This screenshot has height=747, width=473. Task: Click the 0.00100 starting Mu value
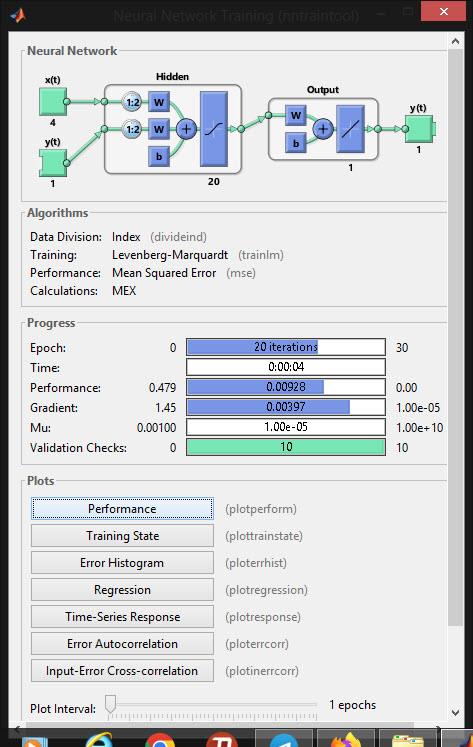157,428
